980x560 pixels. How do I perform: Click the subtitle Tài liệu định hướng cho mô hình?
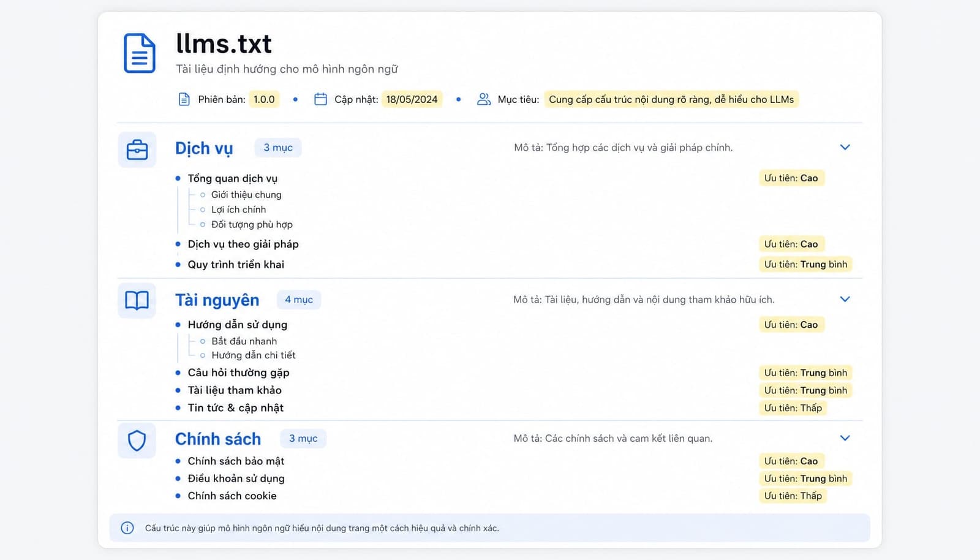point(287,69)
